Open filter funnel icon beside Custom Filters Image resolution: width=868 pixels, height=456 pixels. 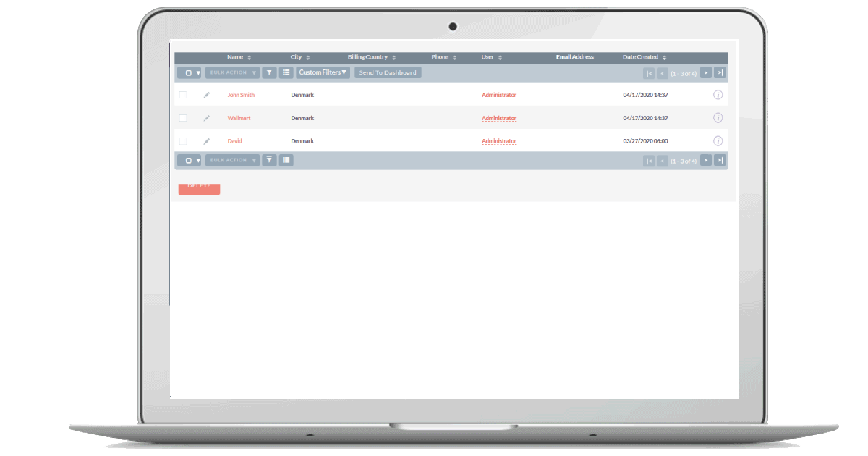[x=269, y=72]
